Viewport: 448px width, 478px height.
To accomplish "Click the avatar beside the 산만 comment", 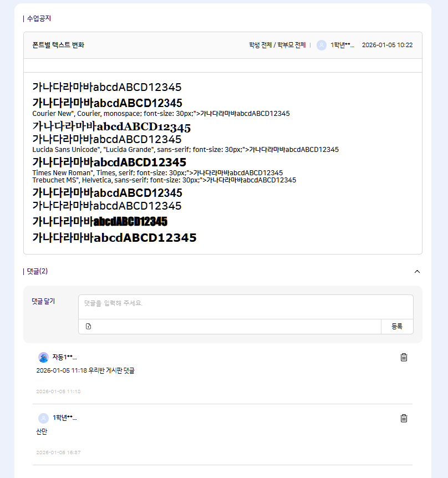I will (43, 418).
